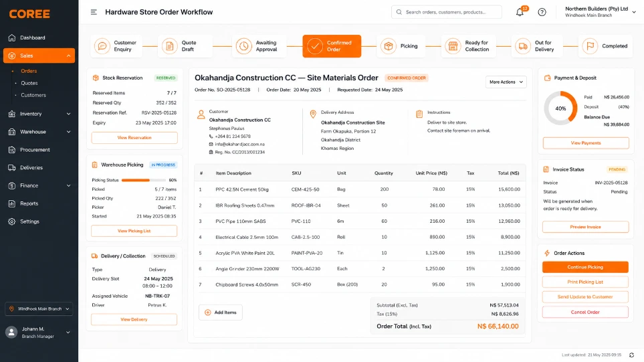Image resolution: width=644 pixels, height=362 pixels.
Task: Click Cancel Order button
Action: [x=585, y=312]
